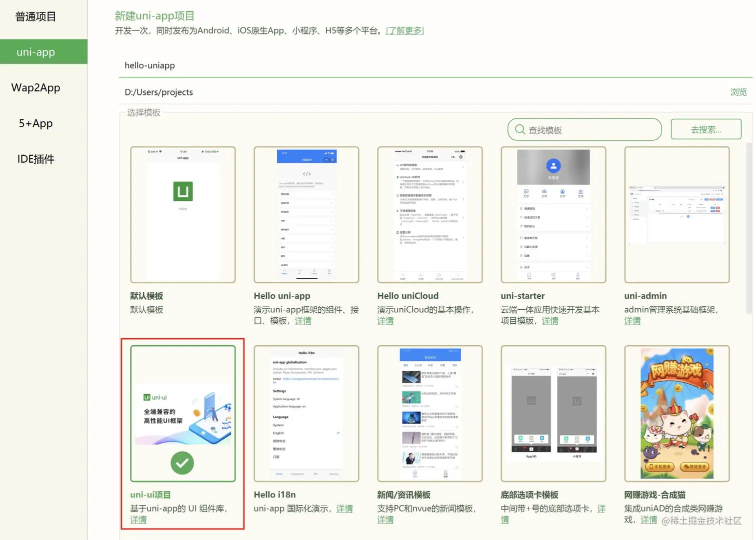Click the uni-starter title text
This screenshot has height=540, width=756.
(522, 296)
